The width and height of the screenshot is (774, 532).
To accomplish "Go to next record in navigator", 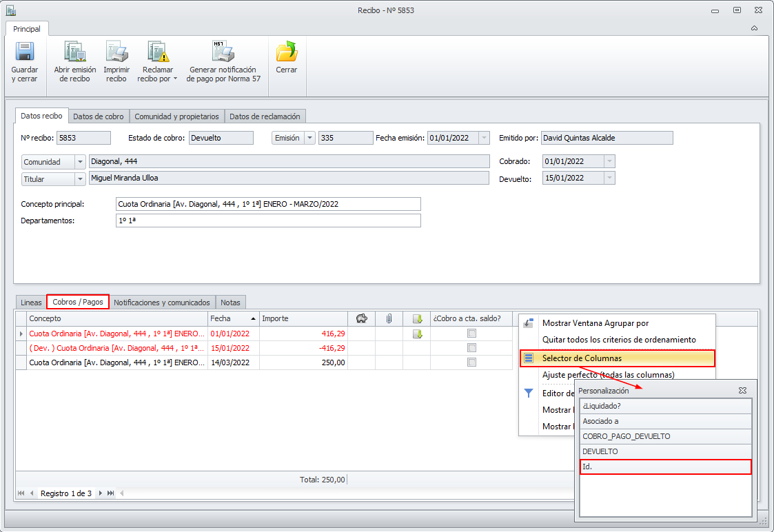I will tap(101, 493).
